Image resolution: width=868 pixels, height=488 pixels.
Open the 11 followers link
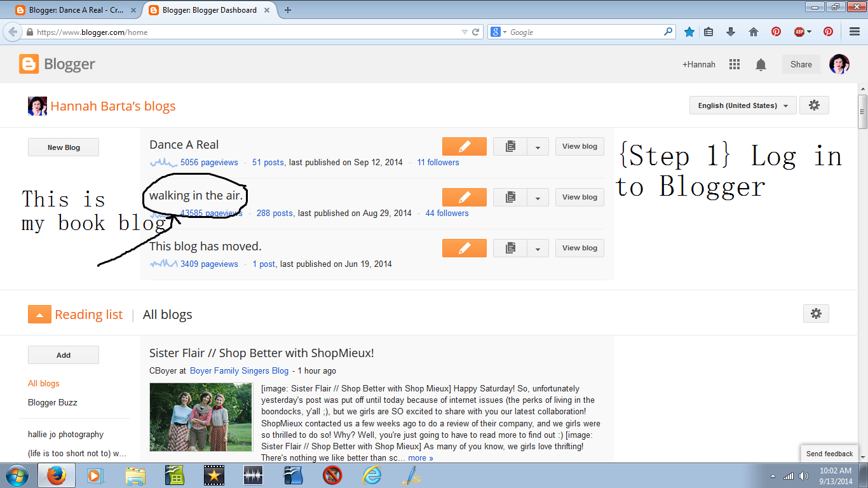click(438, 162)
